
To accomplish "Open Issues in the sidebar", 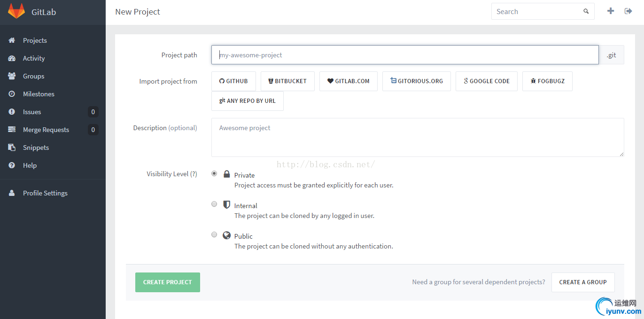I will (x=53, y=112).
